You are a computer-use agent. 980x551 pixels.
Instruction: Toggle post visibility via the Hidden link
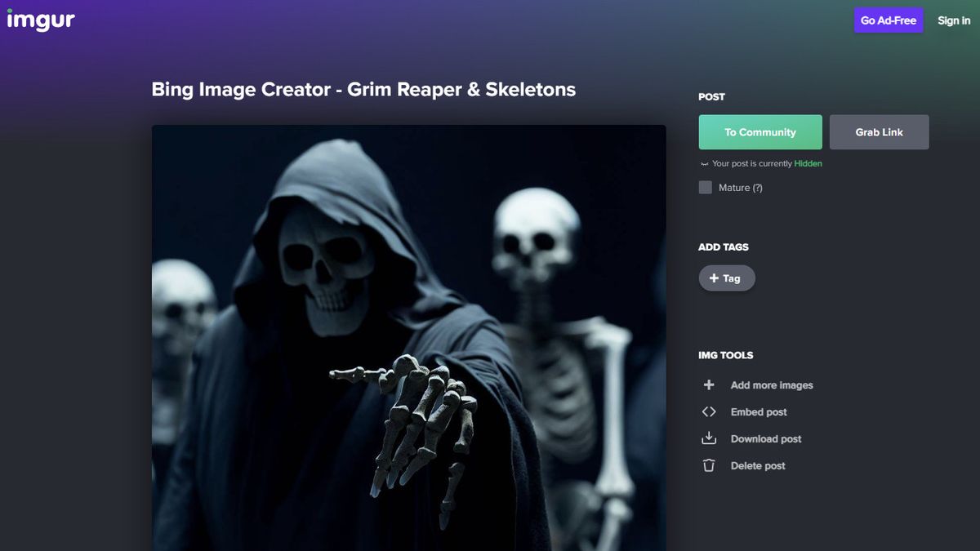point(808,163)
